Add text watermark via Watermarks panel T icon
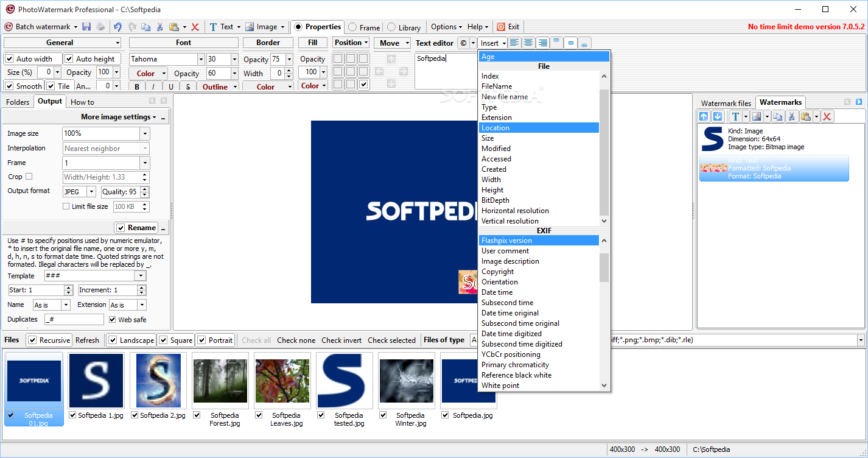The width and height of the screenshot is (868, 458). (x=735, y=116)
